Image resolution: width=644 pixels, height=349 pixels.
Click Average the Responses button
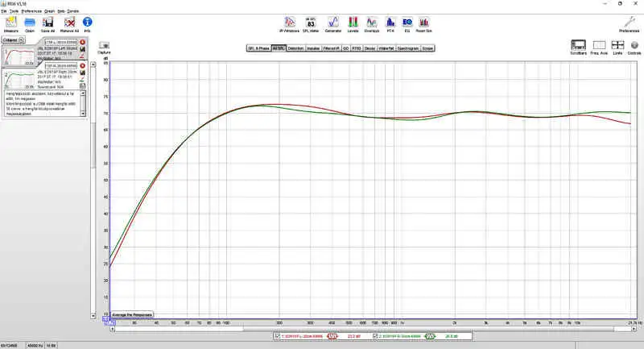[x=132, y=314]
